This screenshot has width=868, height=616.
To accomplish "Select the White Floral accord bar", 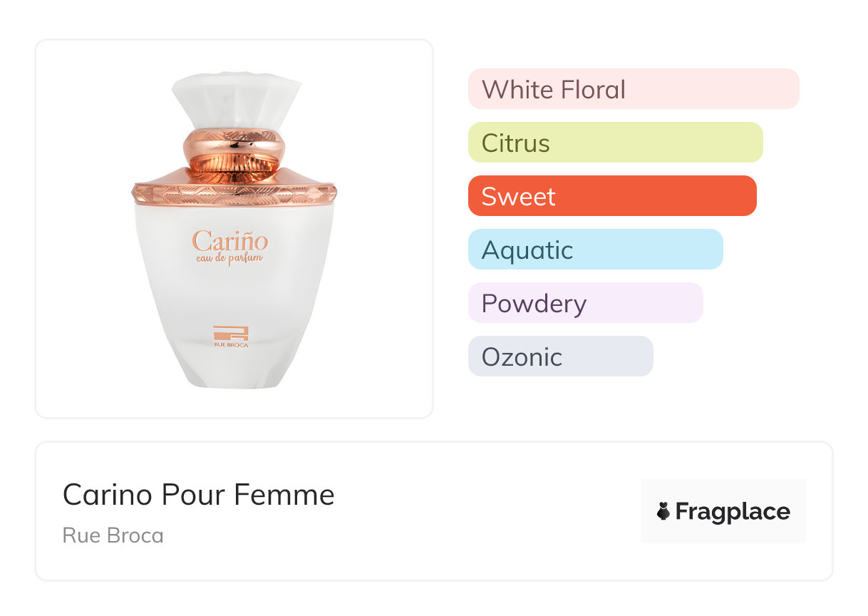I will click(633, 89).
